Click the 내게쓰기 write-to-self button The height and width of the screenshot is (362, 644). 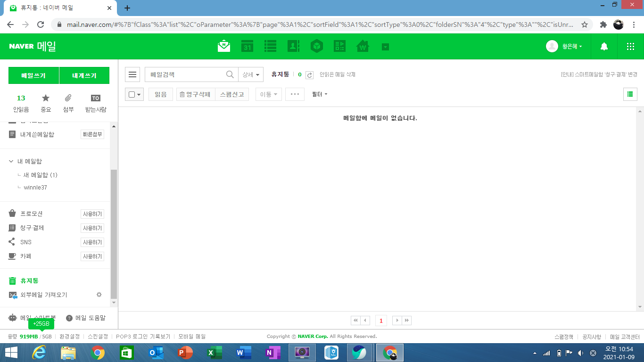(84, 75)
